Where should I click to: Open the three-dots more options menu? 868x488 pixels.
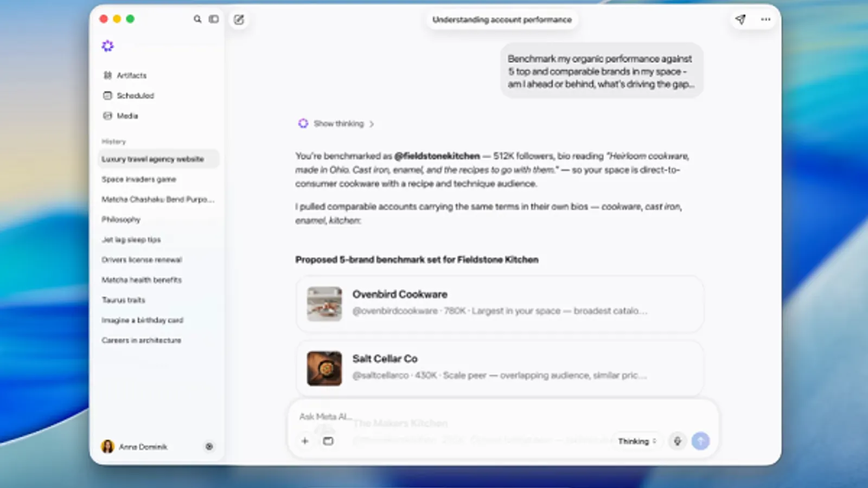(765, 20)
